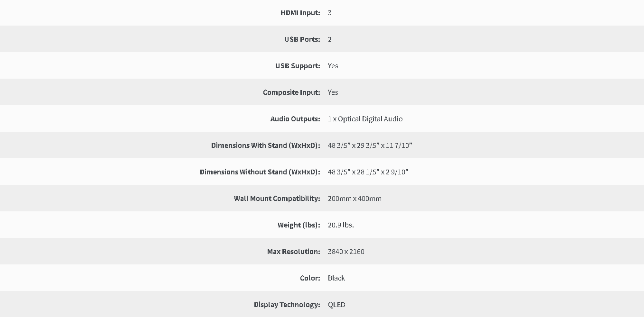Click the Dimensions With Stand label

click(266, 145)
